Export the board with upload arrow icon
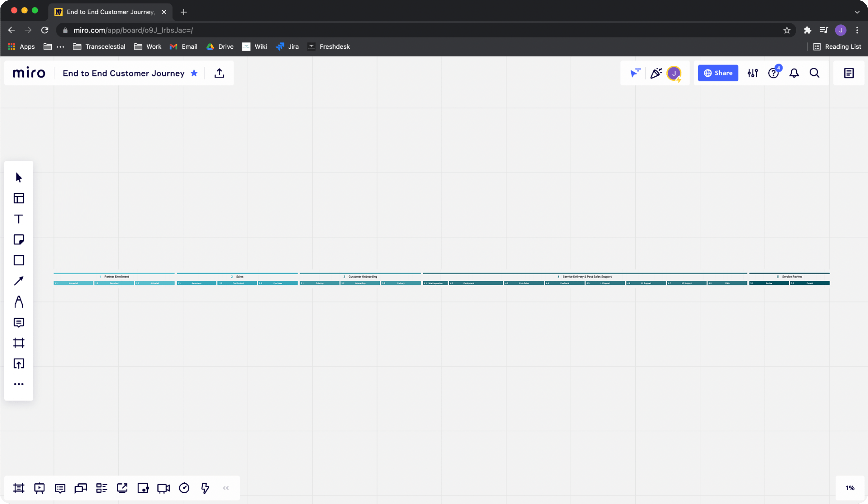This screenshot has height=504, width=868. click(x=219, y=73)
